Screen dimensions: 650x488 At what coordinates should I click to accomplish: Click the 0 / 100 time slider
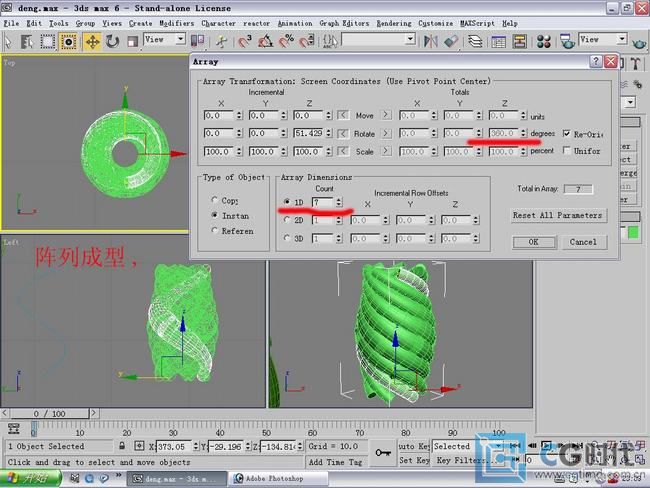coord(49,413)
